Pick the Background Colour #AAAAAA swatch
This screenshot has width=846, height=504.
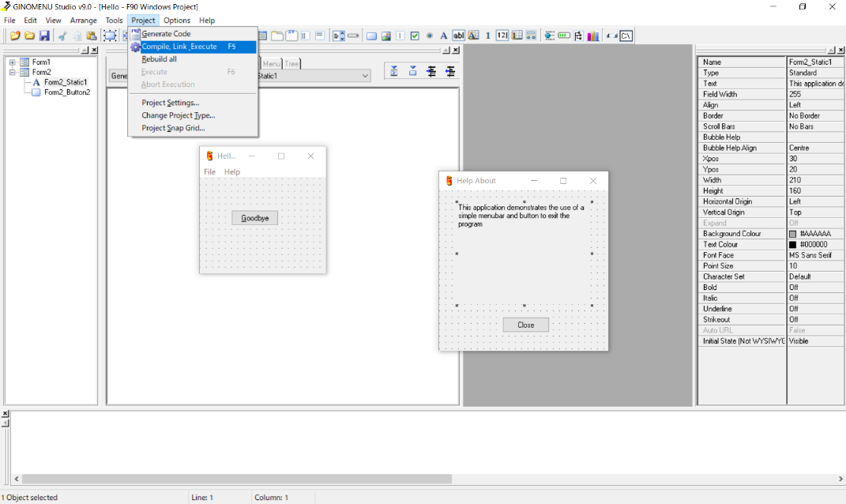tap(792, 234)
